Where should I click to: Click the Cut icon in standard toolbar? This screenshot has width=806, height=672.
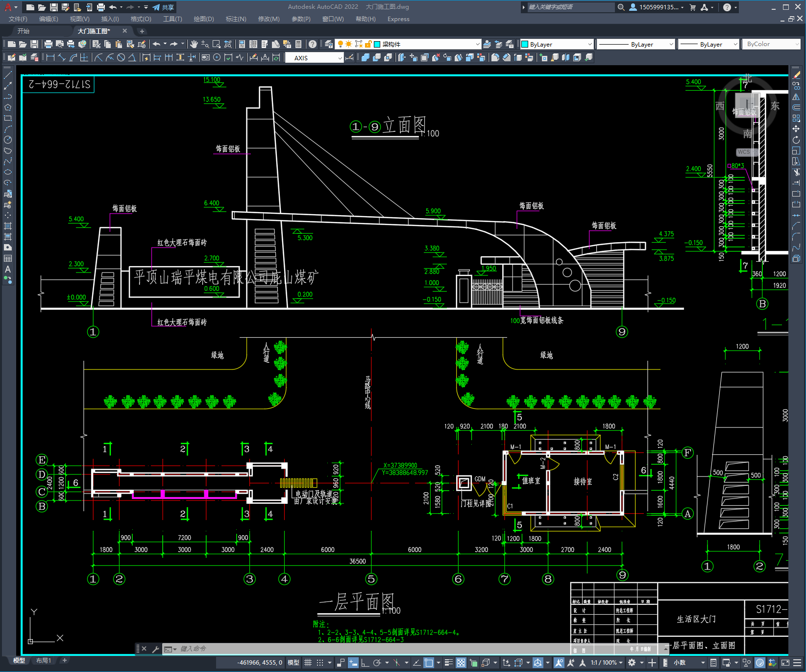96,44
